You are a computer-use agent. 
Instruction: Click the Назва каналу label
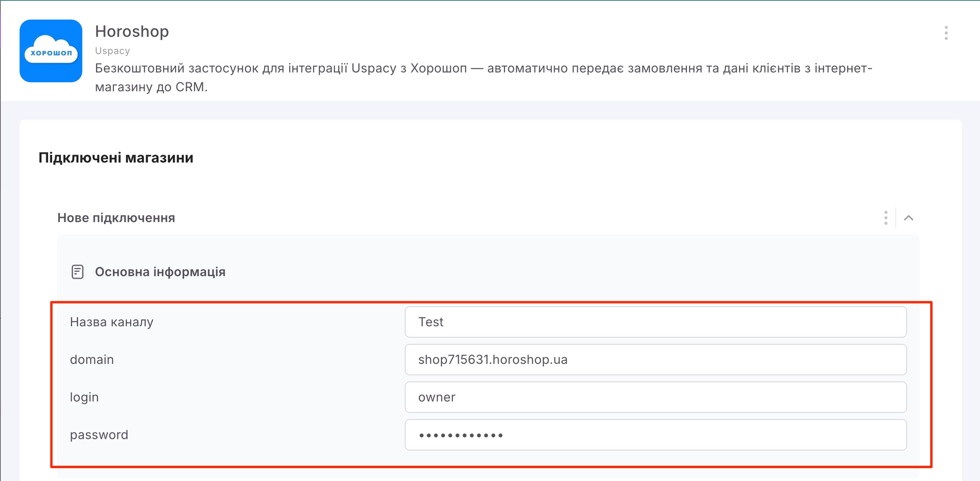coord(112,322)
